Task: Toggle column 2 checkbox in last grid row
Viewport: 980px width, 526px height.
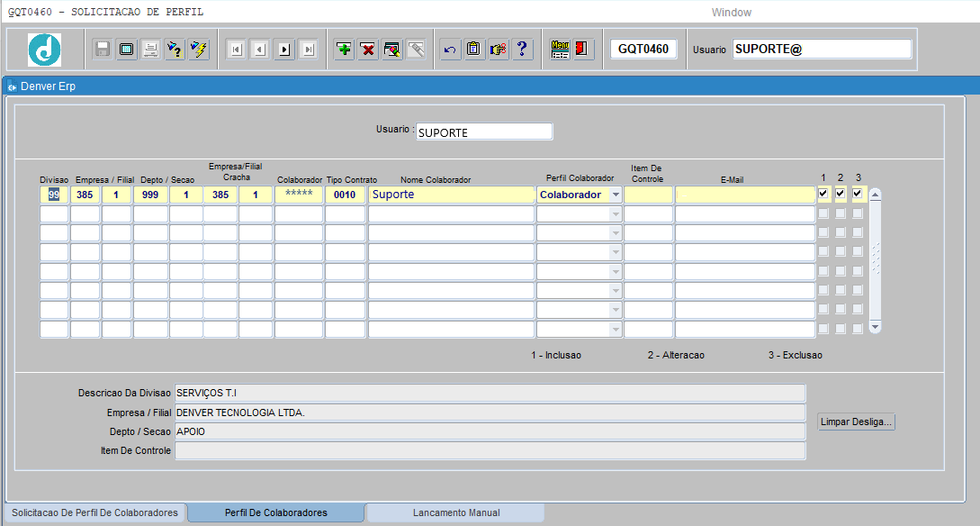Action: tap(840, 329)
